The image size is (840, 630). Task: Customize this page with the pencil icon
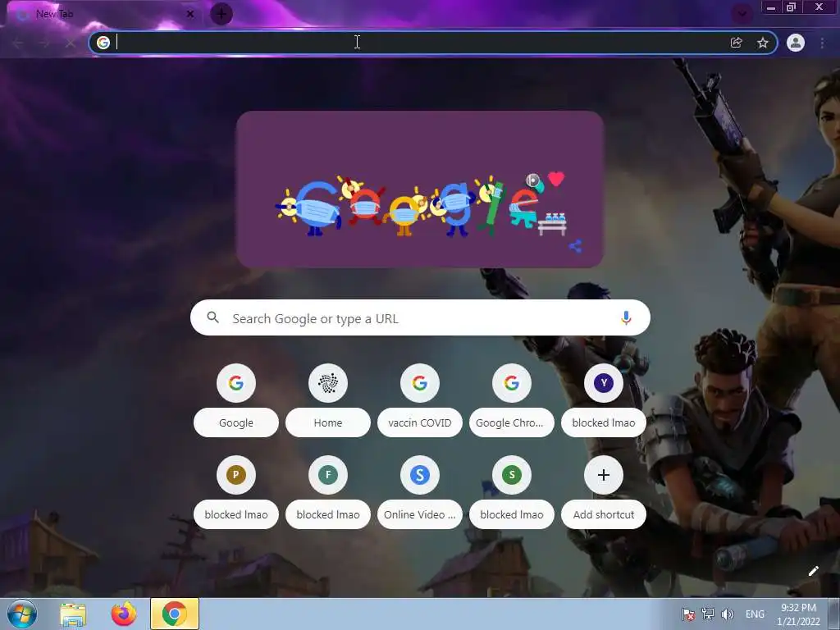click(813, 571)
